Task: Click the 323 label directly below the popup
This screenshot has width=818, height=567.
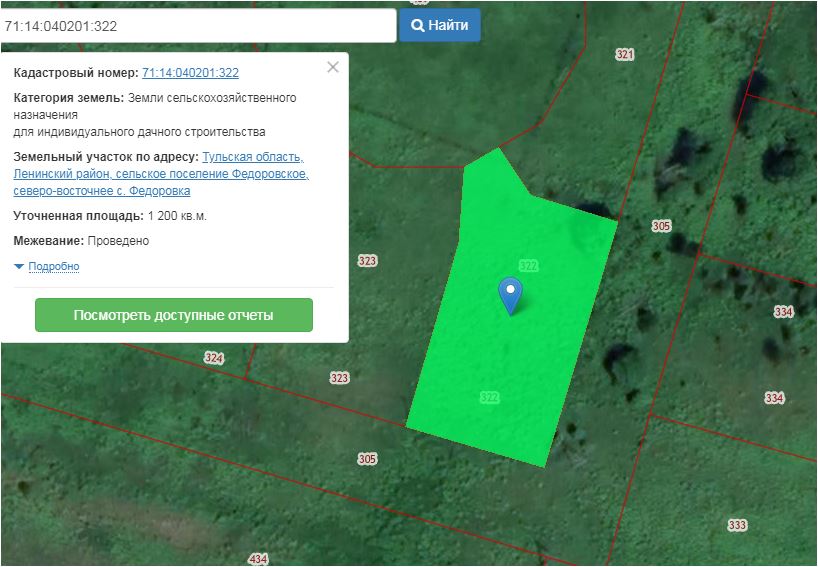Action: click(340, 378)
